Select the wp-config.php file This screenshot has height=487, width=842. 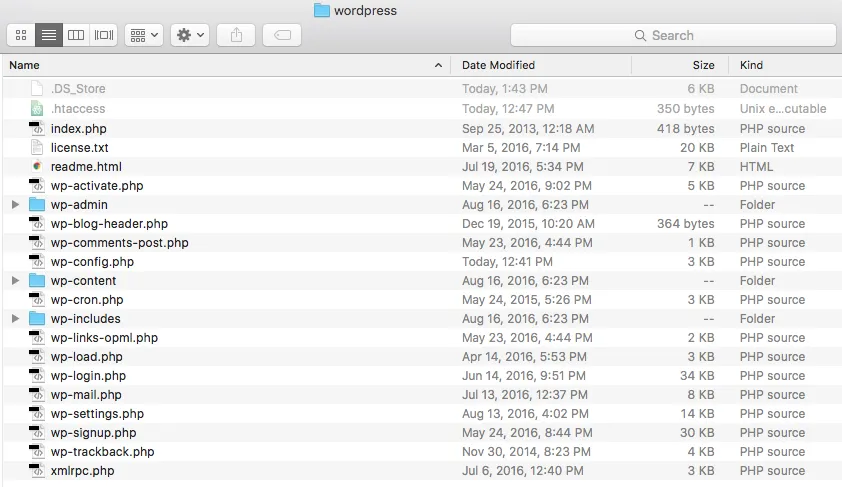click(x=92, y=262)
